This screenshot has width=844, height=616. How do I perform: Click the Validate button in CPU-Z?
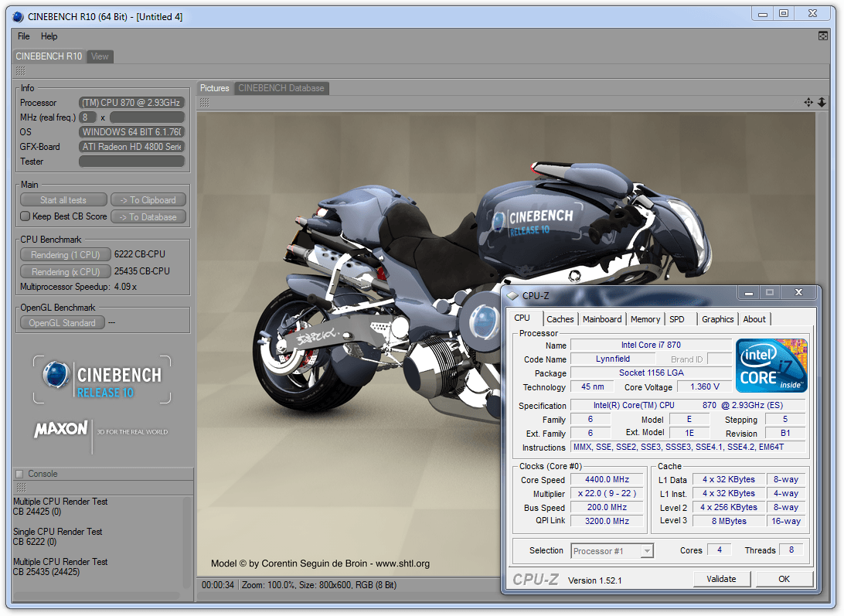pyautogui.click(x=721, y=579)
